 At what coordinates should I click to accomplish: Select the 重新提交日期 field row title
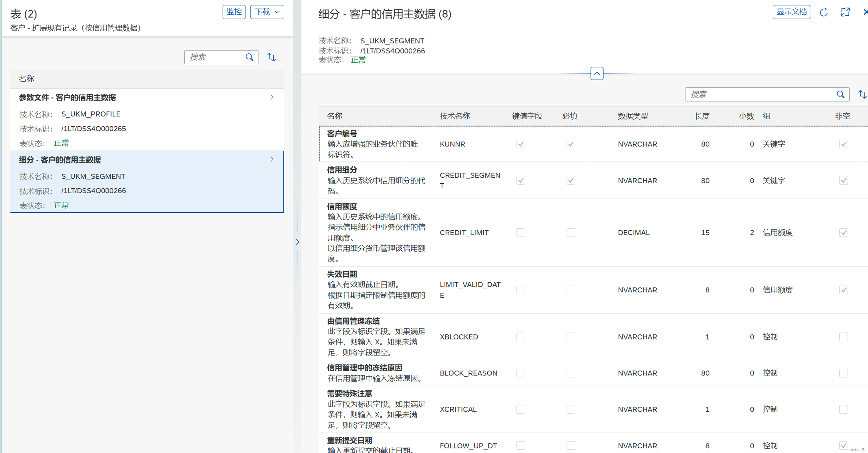point(350,441)
